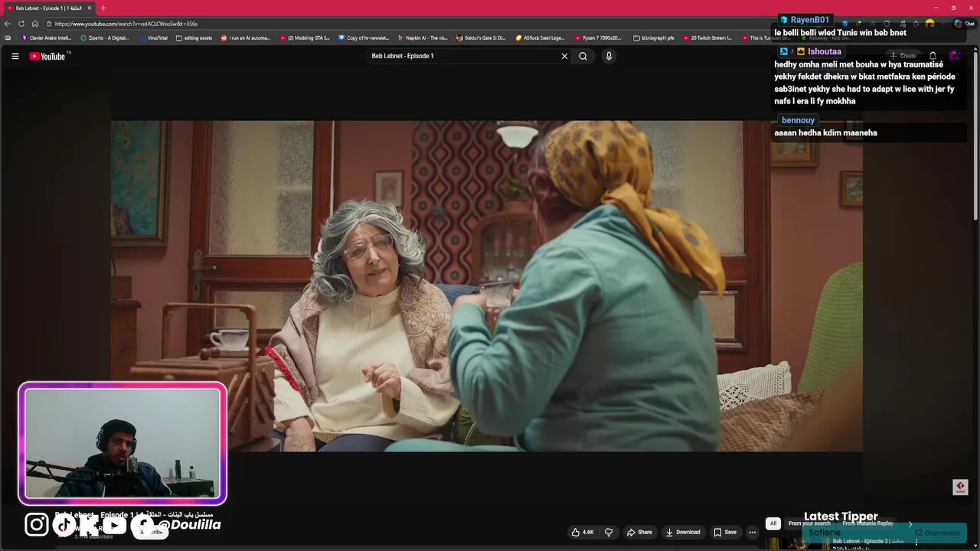The image size is (980, 551).
Task: Open the 'Modding GTA S...' bookmark
Action: tap(305, 37)
